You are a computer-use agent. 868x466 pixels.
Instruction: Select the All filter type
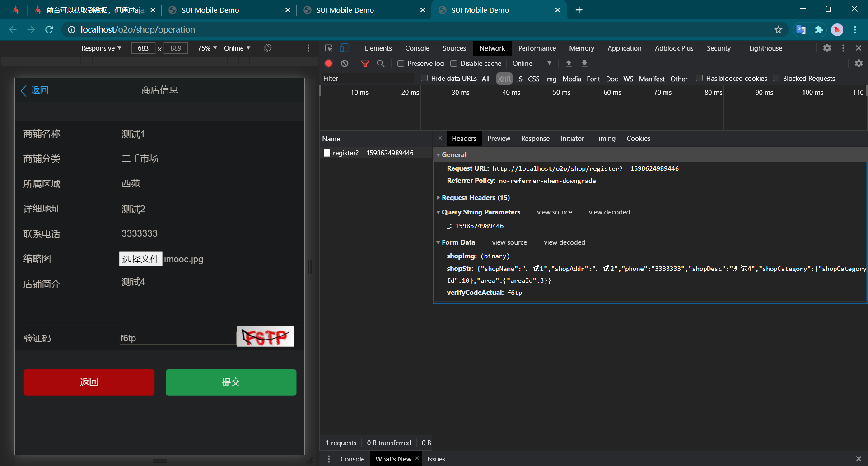485,79
